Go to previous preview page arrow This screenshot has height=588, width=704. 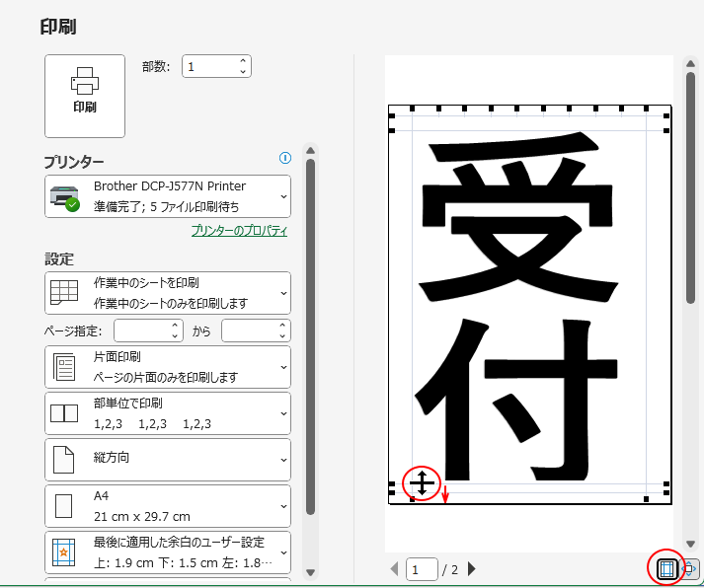tap(395, 569)
